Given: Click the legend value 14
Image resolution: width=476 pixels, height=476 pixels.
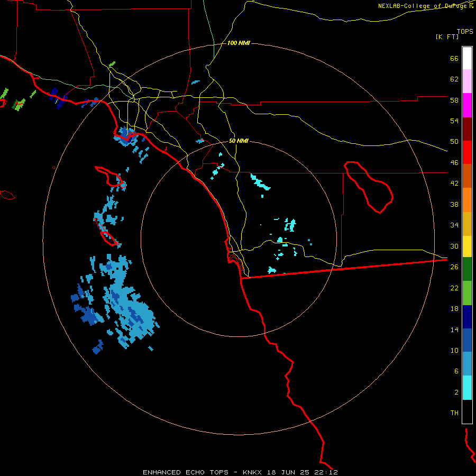Looking at the screenshot, I should pos(454,329).
